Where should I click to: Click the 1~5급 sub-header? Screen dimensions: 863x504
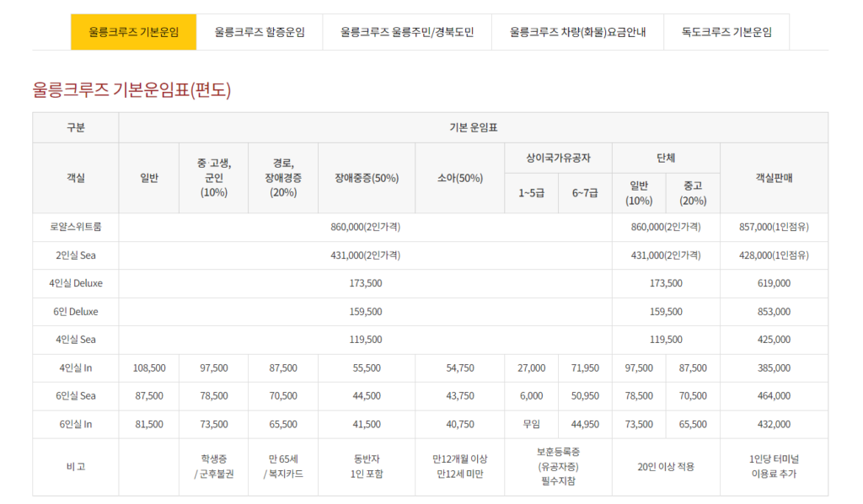click(531, 193)
